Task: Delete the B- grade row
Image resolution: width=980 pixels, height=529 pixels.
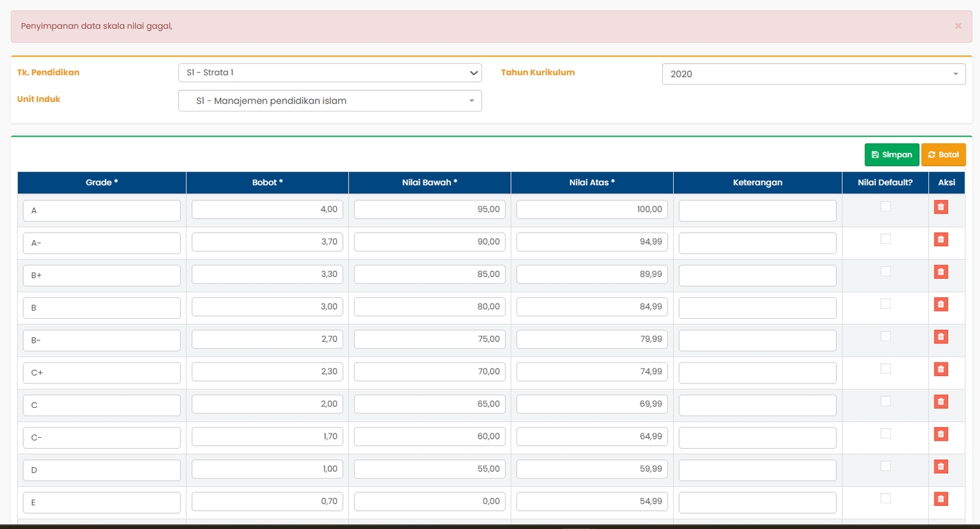Action: [x=941, y=337]
